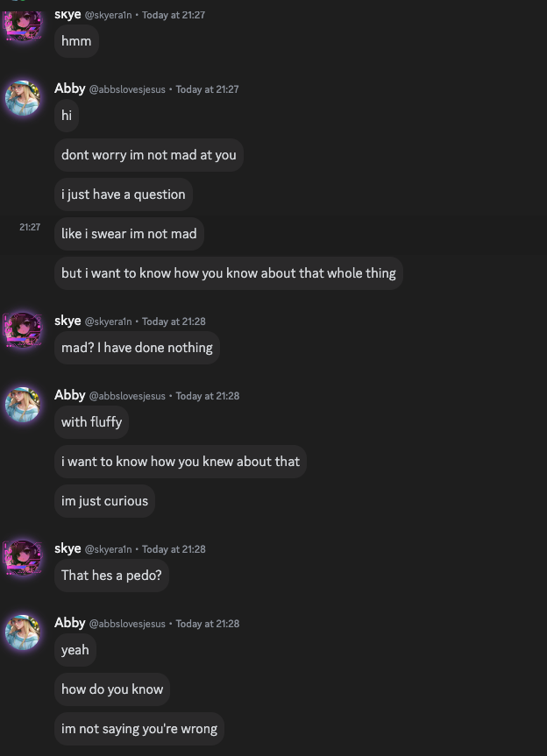Image resolution: width=547 pixels, height=756 pixels.
Task: Select the 'how do you know' message
Action: point(112,689)
